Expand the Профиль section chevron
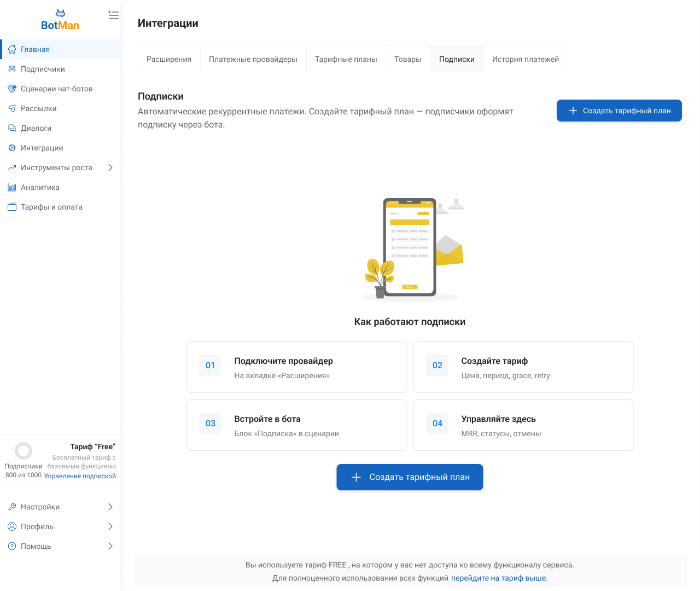This screenshot has height=591, width=700. click(x=110, y=526)
